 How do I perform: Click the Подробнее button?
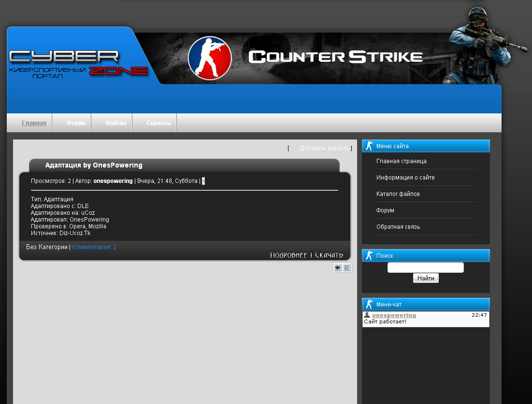click(289, 255)
